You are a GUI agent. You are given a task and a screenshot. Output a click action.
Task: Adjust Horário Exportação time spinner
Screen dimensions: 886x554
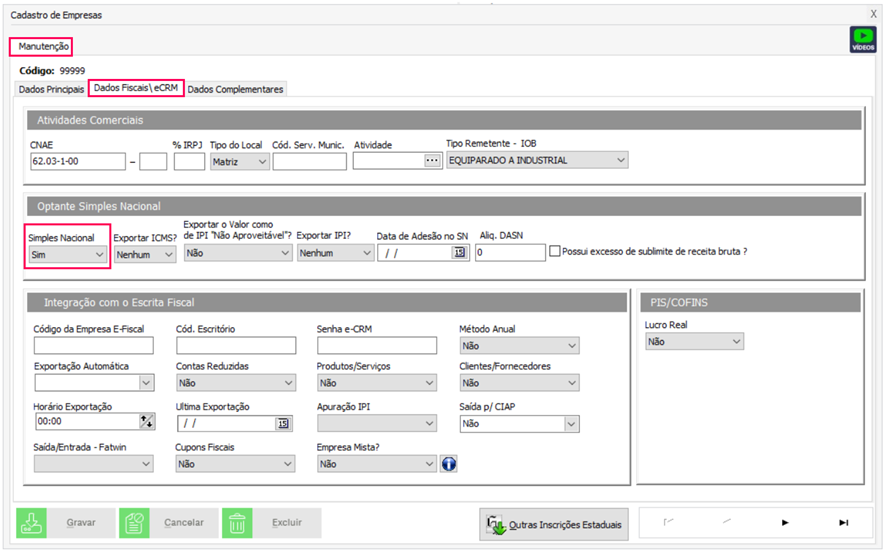tap(148, 424)
